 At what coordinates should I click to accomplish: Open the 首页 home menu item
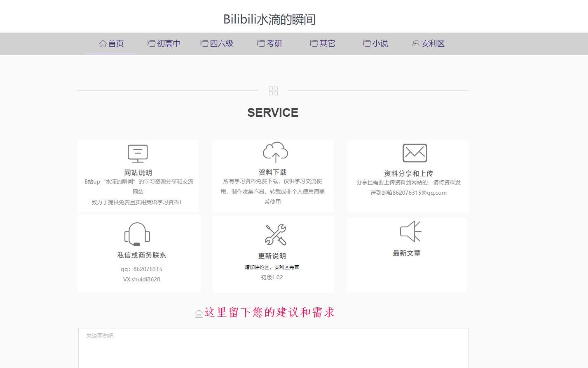pyautogui.click(x=111, y=43)
